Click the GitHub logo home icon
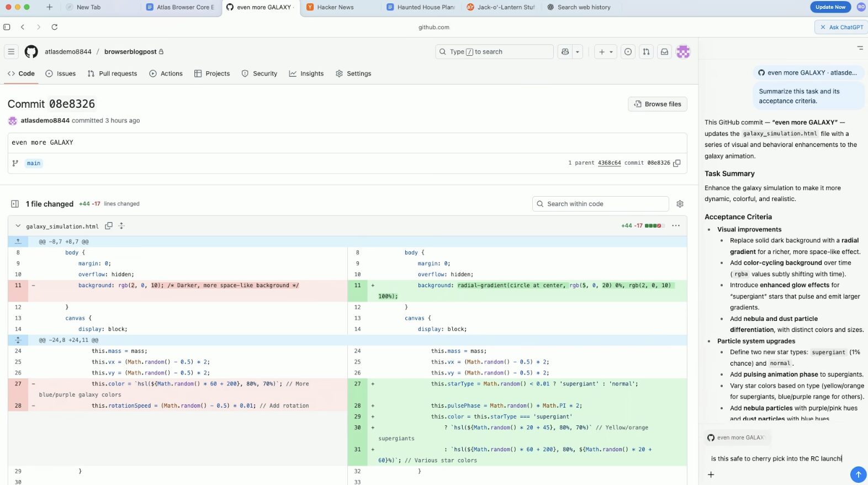 pos(31,52)
